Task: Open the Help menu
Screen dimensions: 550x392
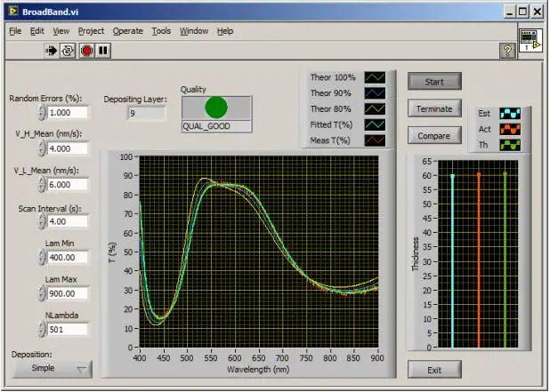Action: tap(225, 31)
